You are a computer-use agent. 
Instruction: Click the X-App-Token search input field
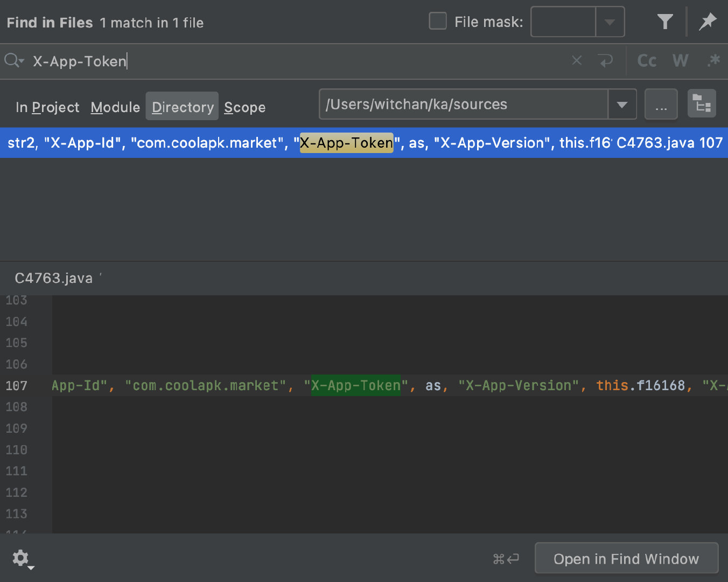[296, 61]
